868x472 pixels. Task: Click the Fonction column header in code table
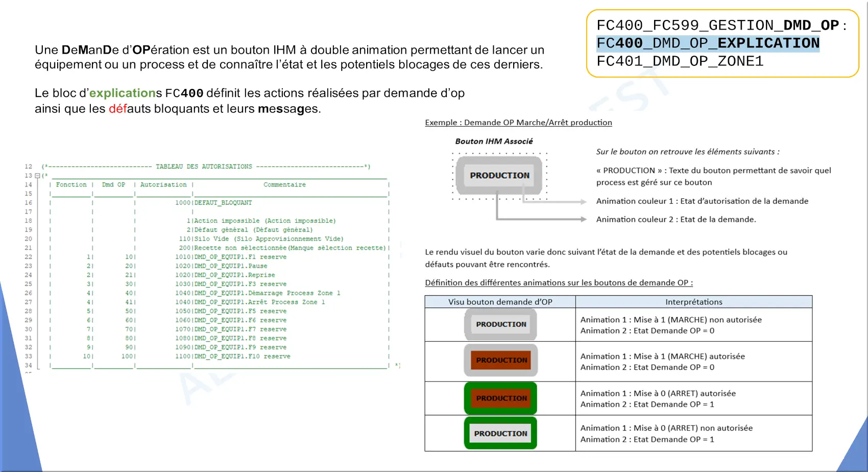[x=71, y=185]
